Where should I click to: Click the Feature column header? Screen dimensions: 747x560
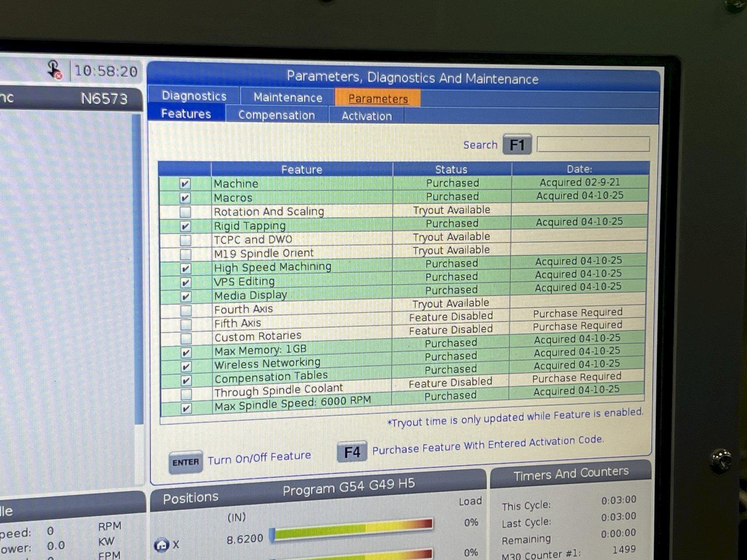[x=302, y=169]
